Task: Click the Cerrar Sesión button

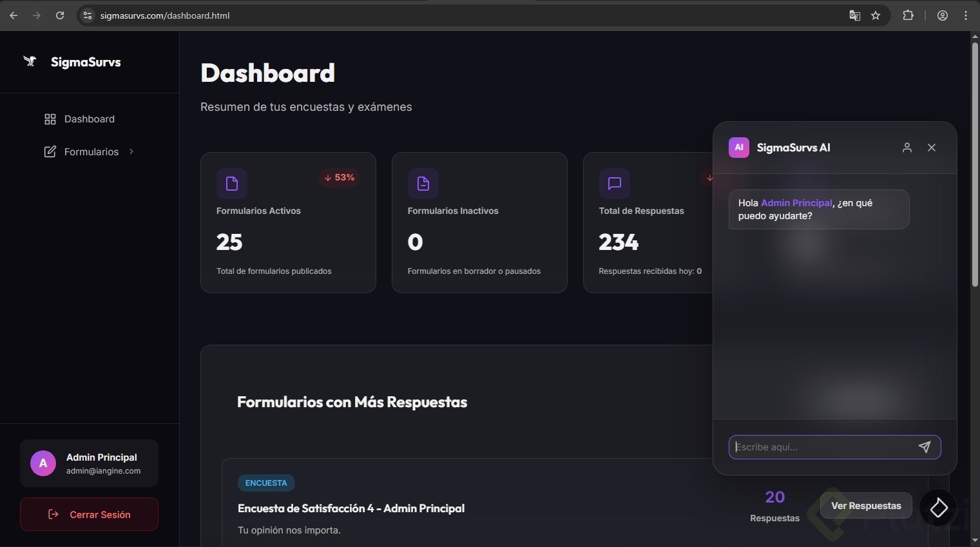Action: (x=89, y=514)
